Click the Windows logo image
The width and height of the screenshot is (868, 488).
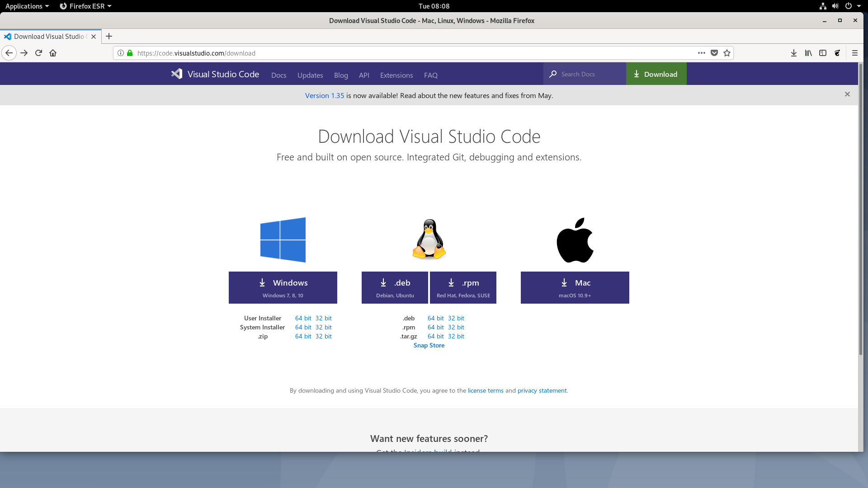point(283,240)
